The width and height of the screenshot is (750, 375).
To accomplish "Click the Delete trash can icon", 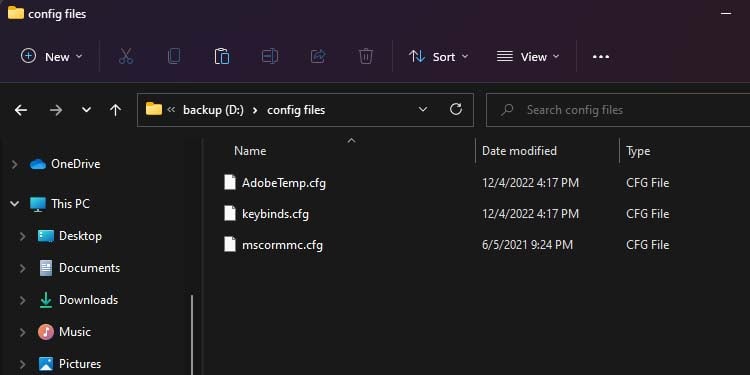I will 365,56.
